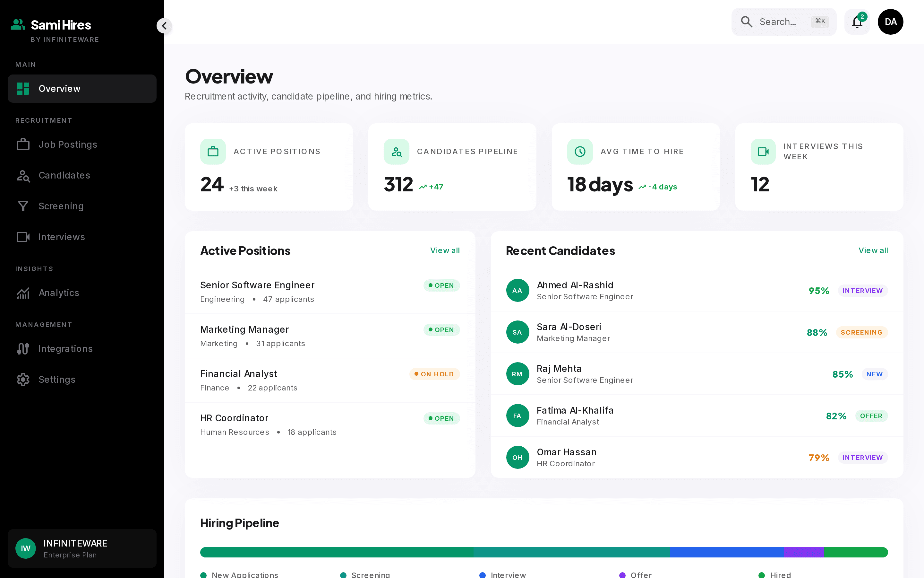924x578 pixels.
Task: Click the AA avatar for Ahmed Al-Rashid
Action: (x=518, y=291)
